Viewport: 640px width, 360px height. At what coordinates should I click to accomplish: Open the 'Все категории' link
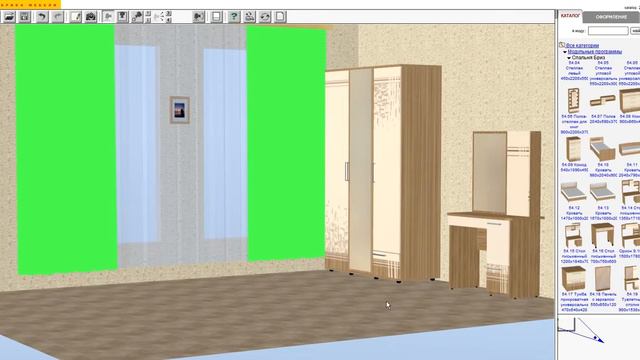tap(582, 45)
